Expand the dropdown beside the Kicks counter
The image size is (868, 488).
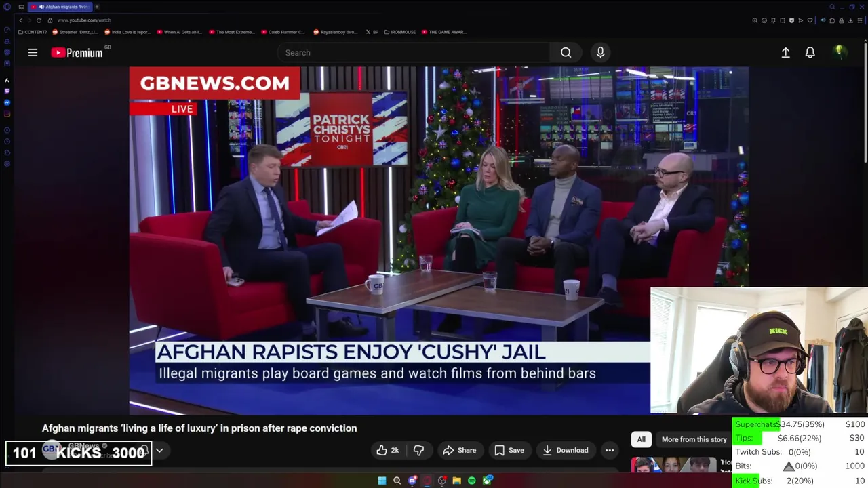(159, 450)
